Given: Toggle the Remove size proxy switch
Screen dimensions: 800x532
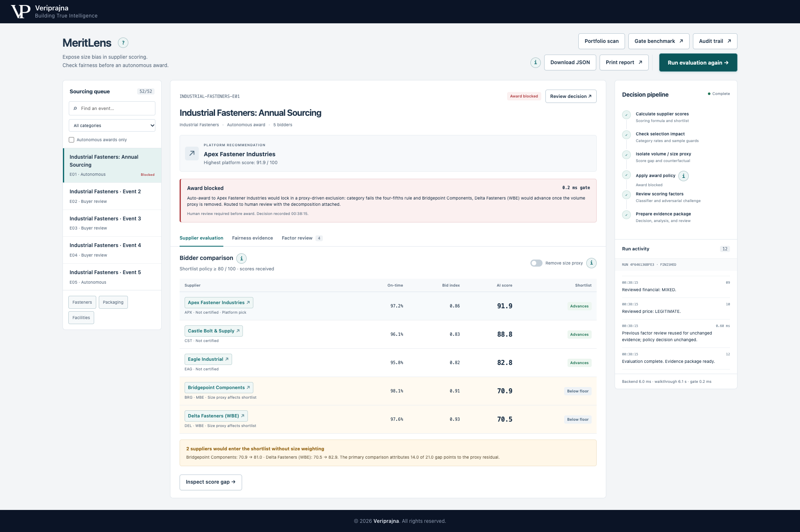Looking at the screenshot, I should tap(536, 263).
